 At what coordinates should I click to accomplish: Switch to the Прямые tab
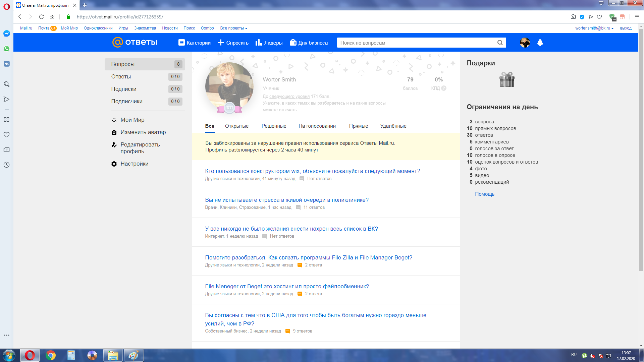tap(359, 126)
